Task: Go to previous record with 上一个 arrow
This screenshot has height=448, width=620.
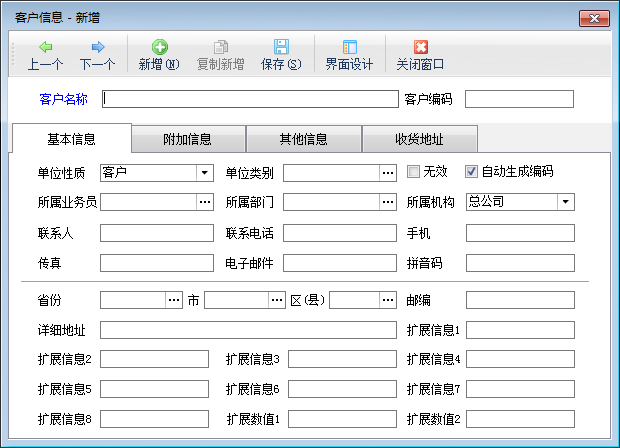Action: pyautogui.click(x=46, y=47)
